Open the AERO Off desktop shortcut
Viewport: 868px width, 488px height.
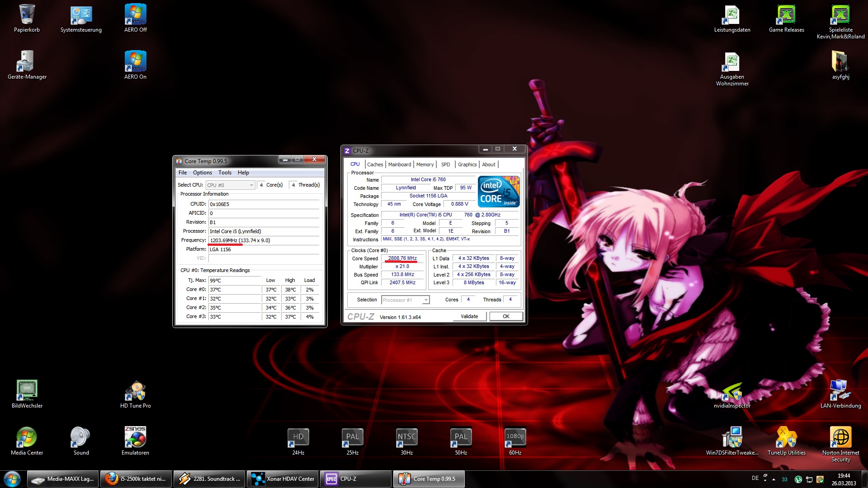tap(135, 15)
